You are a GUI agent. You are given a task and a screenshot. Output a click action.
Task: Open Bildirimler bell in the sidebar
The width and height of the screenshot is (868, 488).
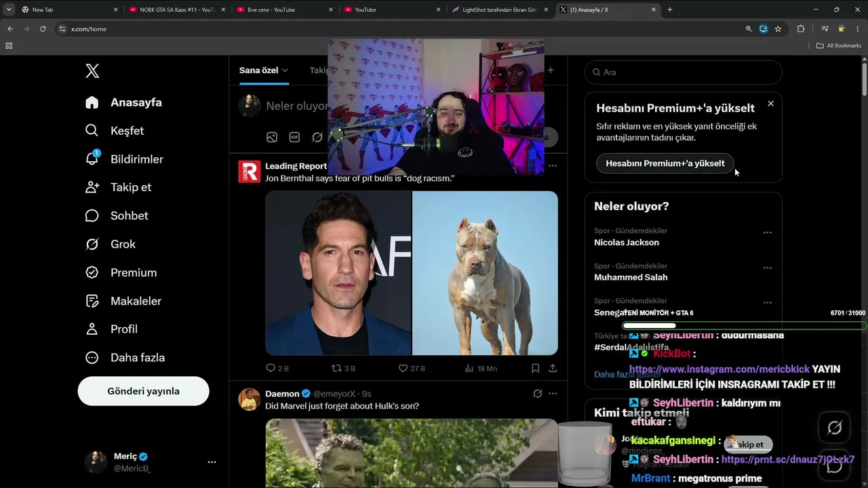(x=92, y=159)
